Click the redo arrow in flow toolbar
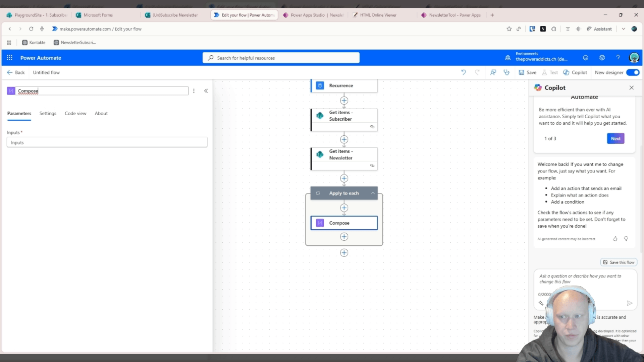Image resolution: width=644 pixels, height=362 pixels. click(477, 72)
